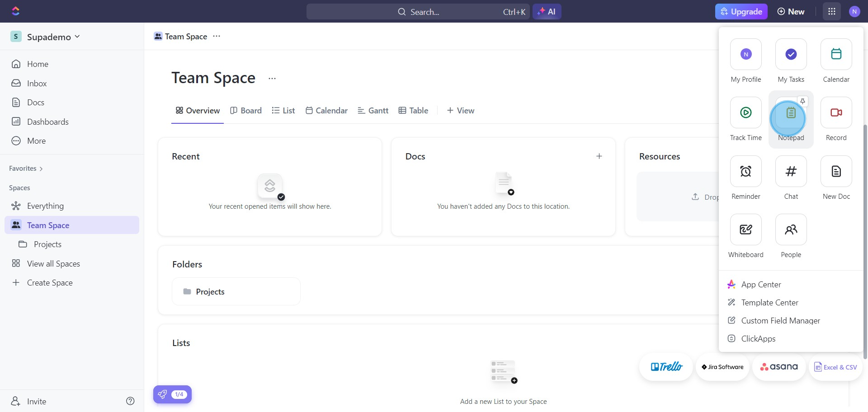Switch to the Board tab
868x412 pixels.
point(246,111)
